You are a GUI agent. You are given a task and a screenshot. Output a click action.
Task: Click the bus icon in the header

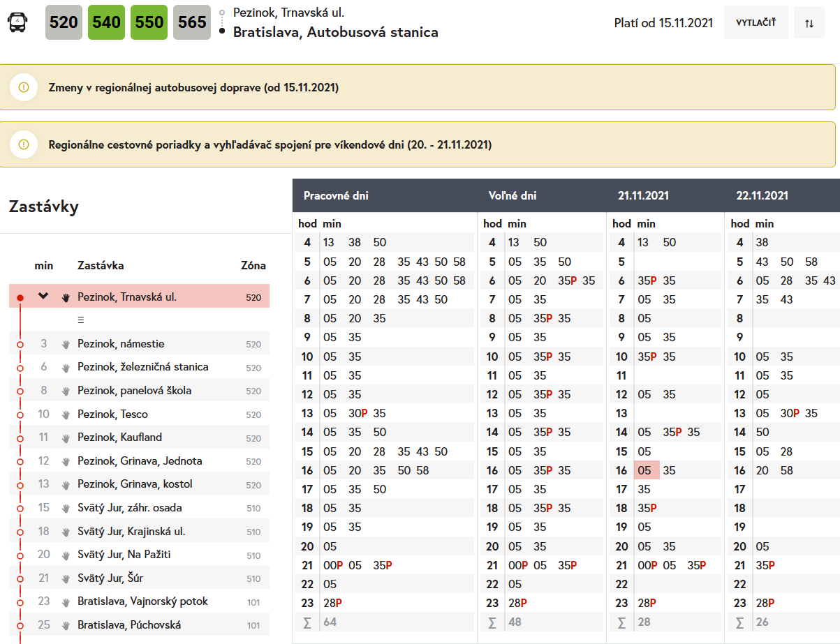pos(17,22)
